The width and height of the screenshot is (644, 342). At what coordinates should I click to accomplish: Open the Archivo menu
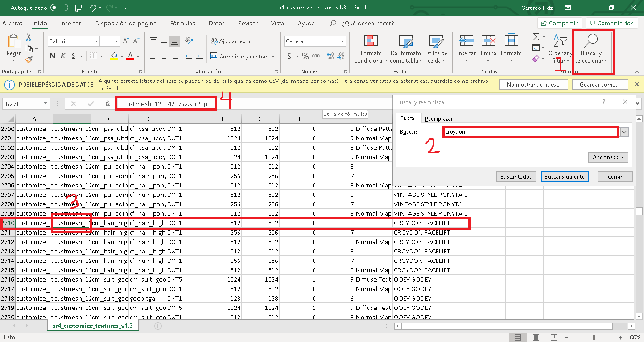(x=12, y=23)
